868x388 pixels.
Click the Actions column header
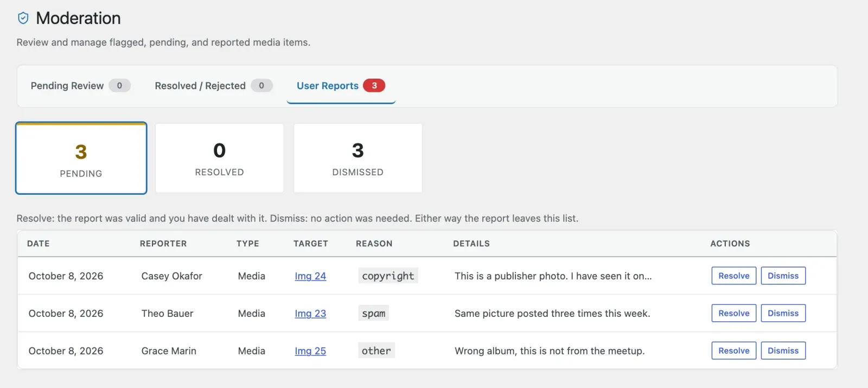(x=730, y=244)
